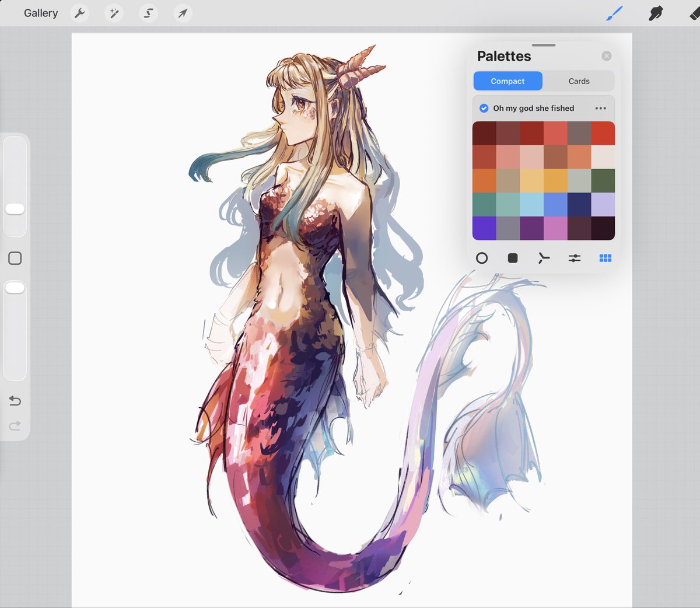This screenshot has width=700, height=608.
Task: Open the Classic color picker tab
Action: 513,258
